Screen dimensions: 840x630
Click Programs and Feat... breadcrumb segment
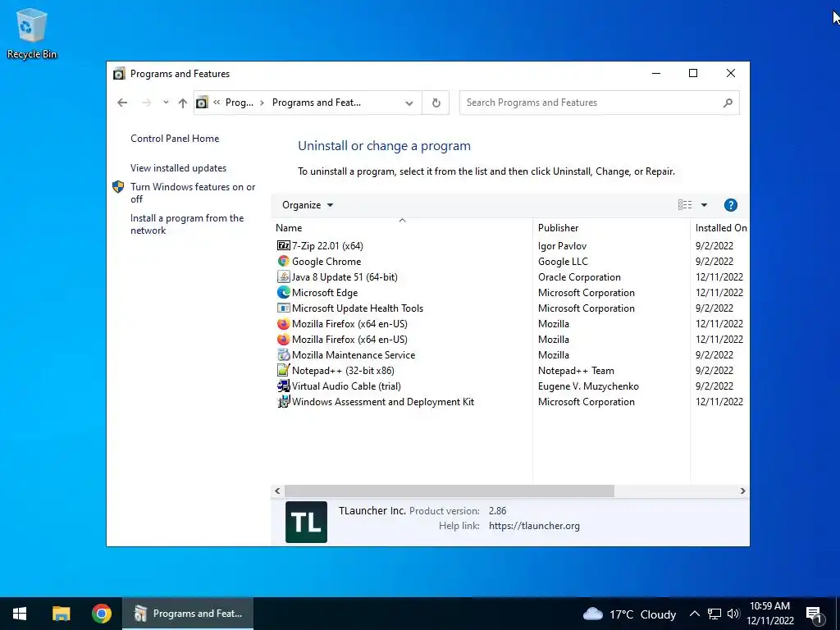[x=316, y=103]
